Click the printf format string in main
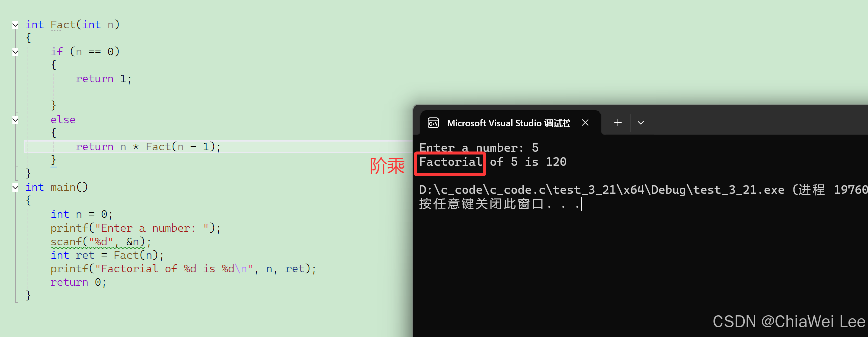 (173, 268)
